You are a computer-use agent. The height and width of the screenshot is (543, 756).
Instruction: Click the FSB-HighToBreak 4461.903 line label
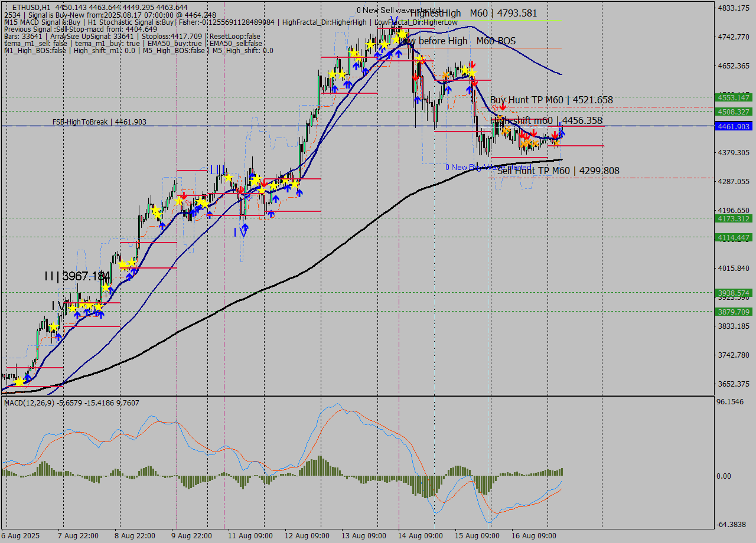(x=99, y=122)
